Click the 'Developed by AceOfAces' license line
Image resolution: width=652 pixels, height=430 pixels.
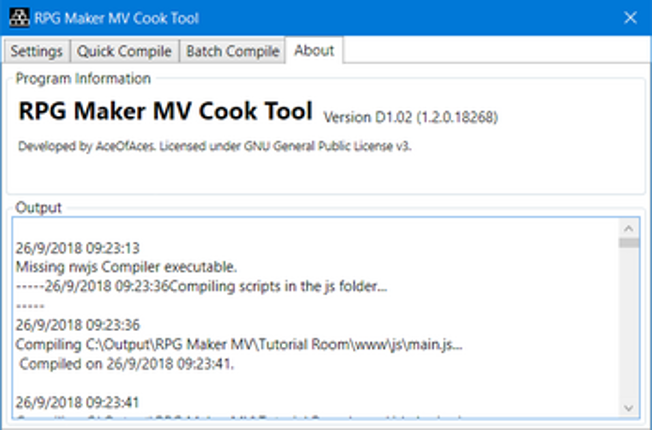(215, 146)
